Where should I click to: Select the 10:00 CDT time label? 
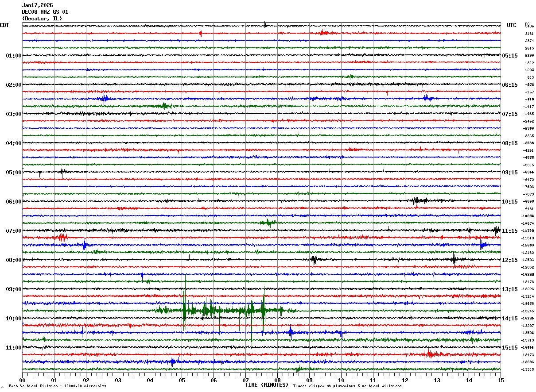tap(14, 319)
